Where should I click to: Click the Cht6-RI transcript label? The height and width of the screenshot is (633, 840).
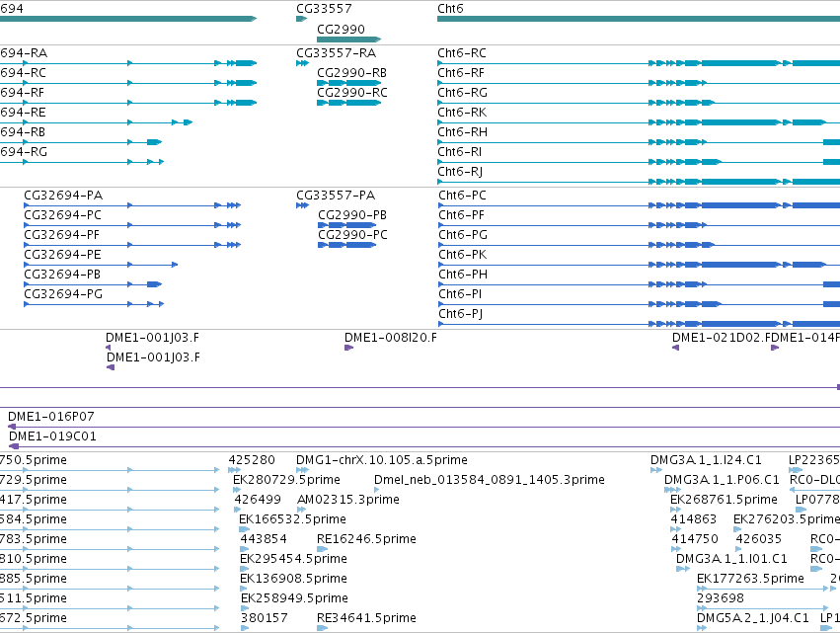tap(460, 152)
